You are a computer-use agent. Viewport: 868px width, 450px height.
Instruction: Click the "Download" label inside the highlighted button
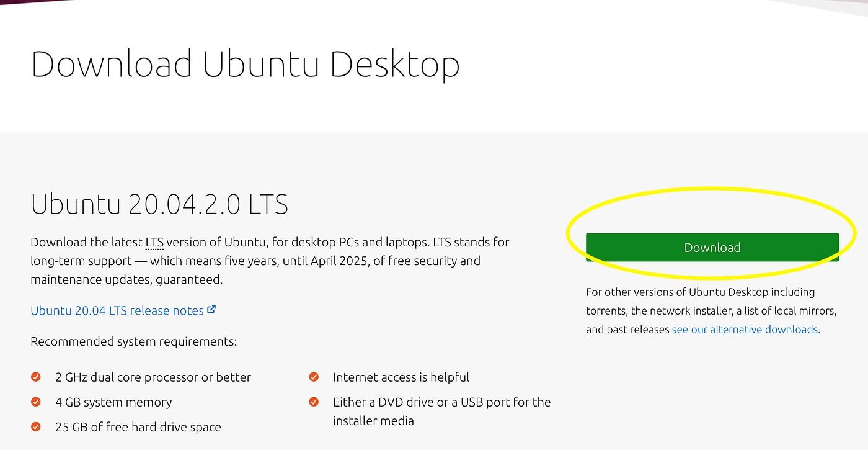(x=712, y=247)
